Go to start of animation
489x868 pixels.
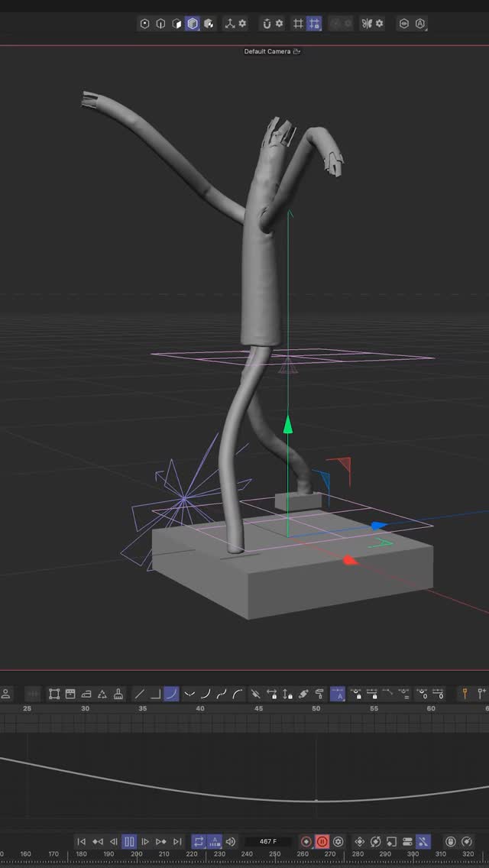pos(82,841)
